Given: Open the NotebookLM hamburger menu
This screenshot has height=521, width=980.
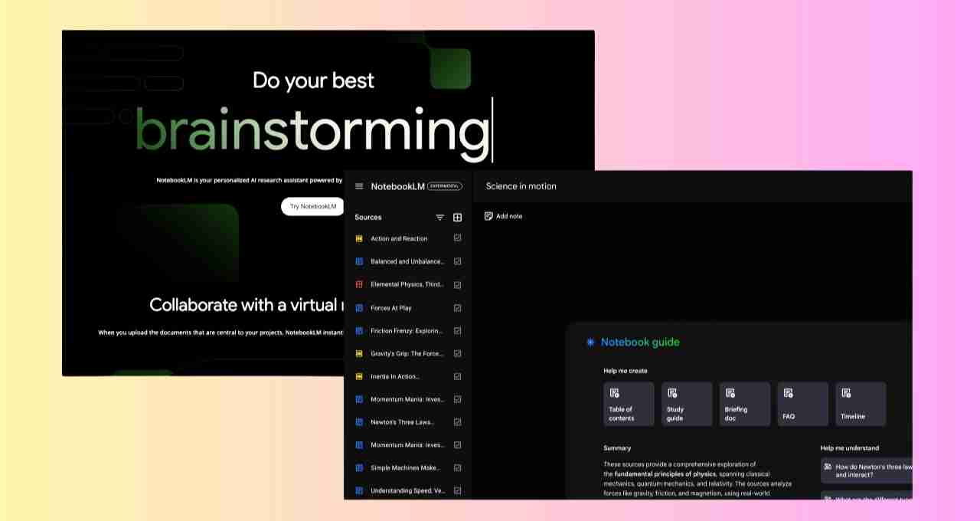Looking at the screenshot, I should click(x=359, y=186).
